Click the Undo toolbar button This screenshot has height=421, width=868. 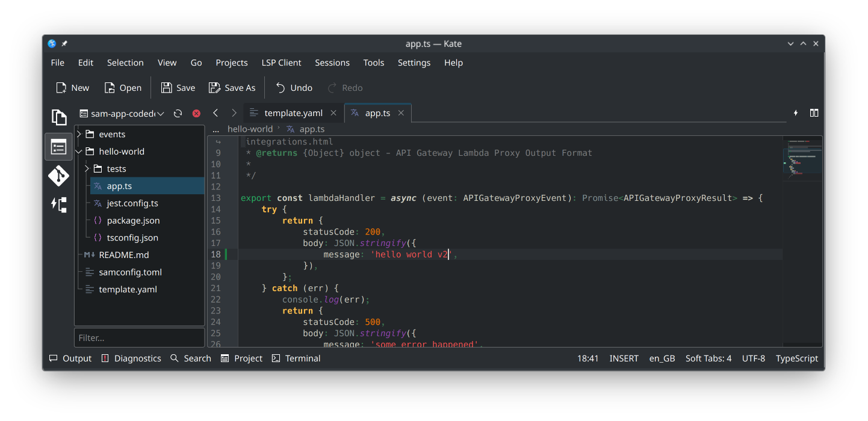(x=294, y=88)
